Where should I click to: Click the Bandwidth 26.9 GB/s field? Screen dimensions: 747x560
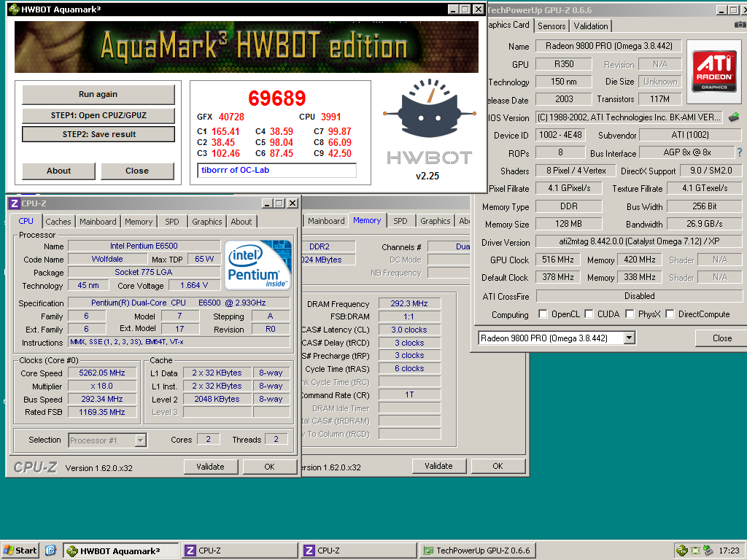point(704,224)
